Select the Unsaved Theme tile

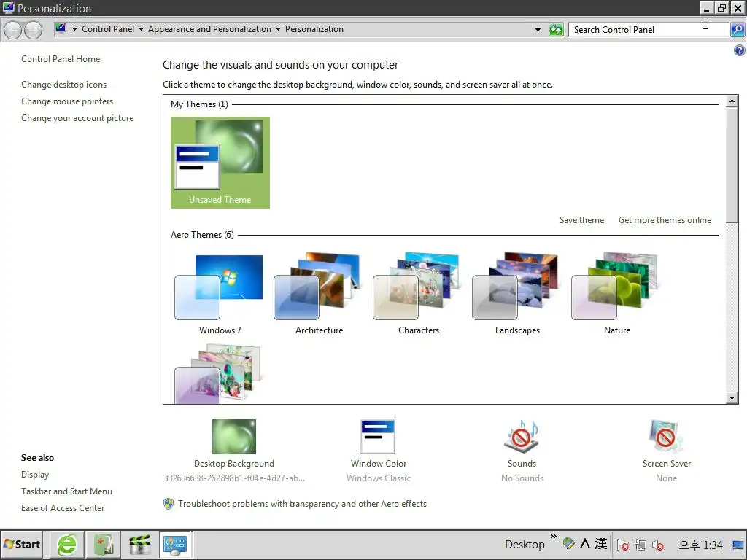[220, 163]
